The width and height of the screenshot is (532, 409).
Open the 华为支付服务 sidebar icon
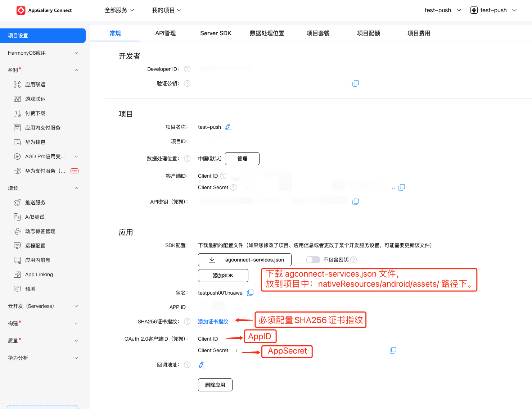coord(17,171)
